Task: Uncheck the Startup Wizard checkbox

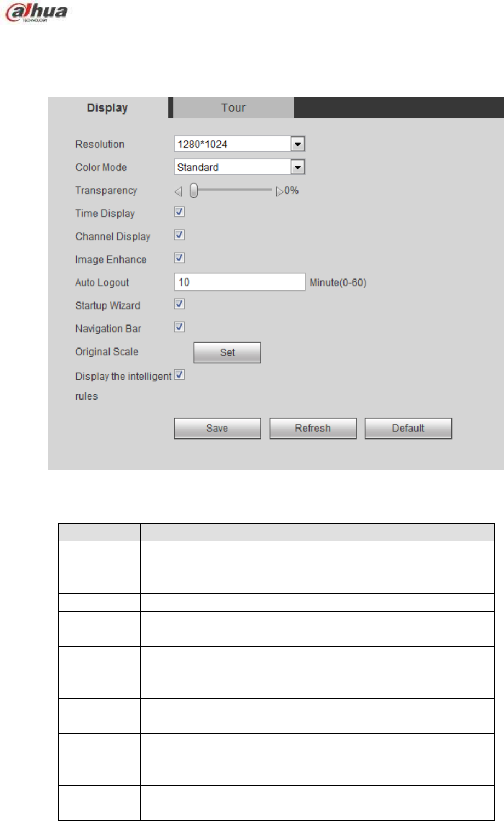Action: coord(179,304)
